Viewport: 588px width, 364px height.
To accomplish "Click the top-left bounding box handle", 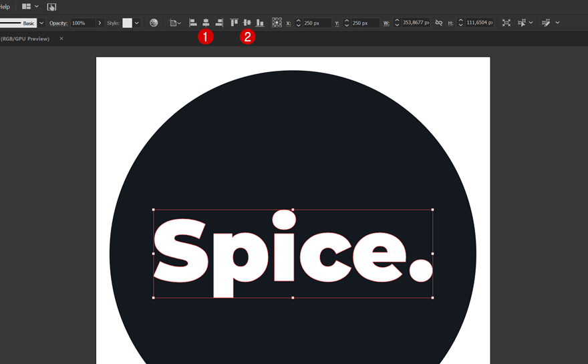I will click(x=154, y=210).
